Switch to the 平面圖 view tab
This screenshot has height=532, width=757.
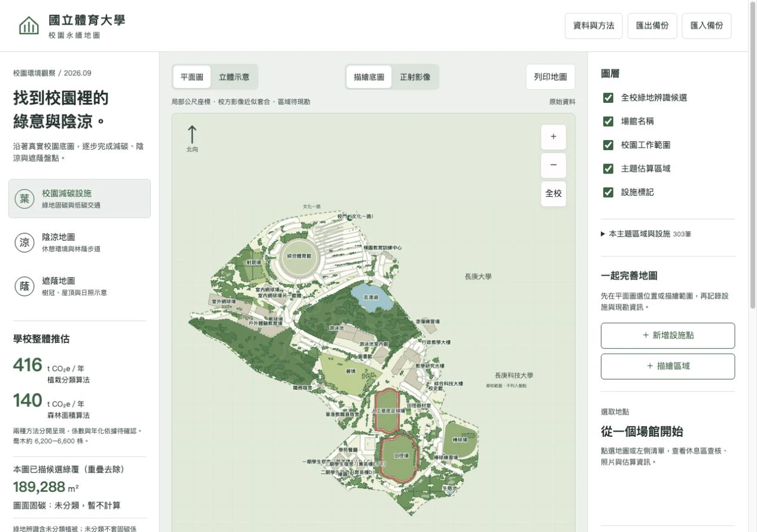click(x=192, y=77)
